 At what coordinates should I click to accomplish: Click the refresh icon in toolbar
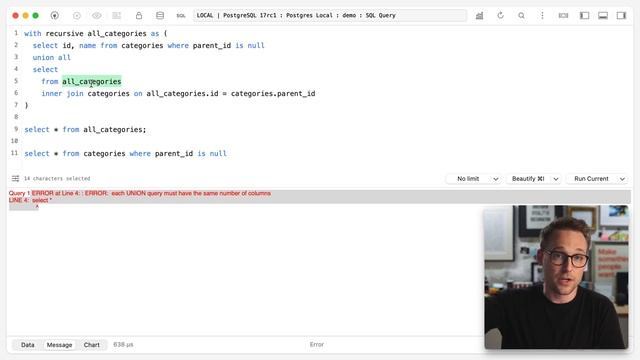click(500, 16)
